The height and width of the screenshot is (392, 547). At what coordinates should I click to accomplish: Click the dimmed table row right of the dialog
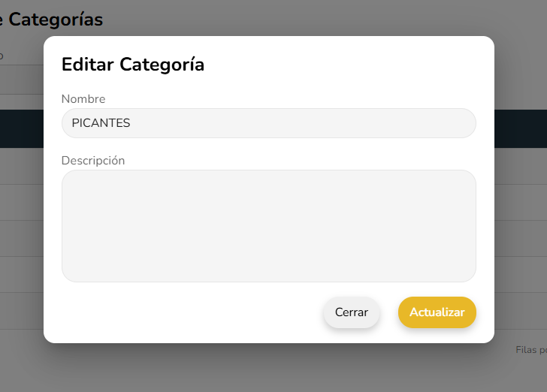pyautogui.click(x=520, y=203)
